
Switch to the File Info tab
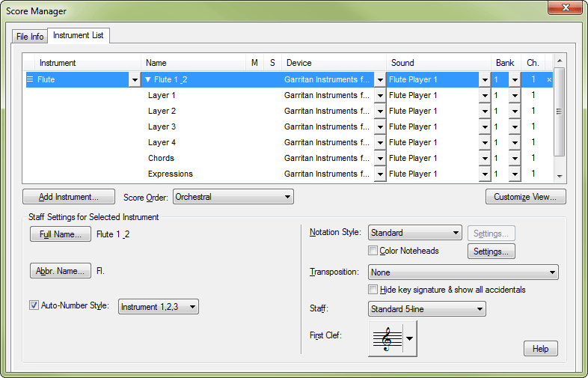click(30, 37)
